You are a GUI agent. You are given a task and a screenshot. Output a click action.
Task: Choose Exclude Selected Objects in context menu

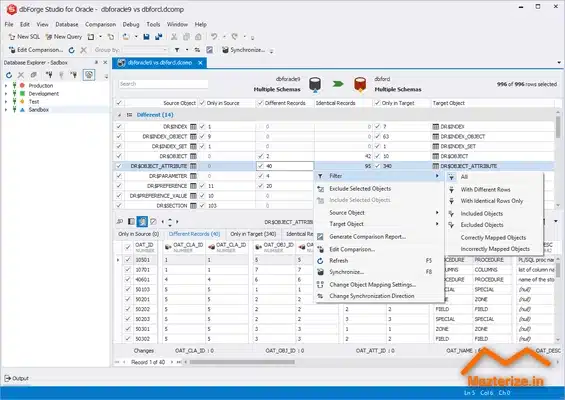pyautogui.click(x=379, y=188)
